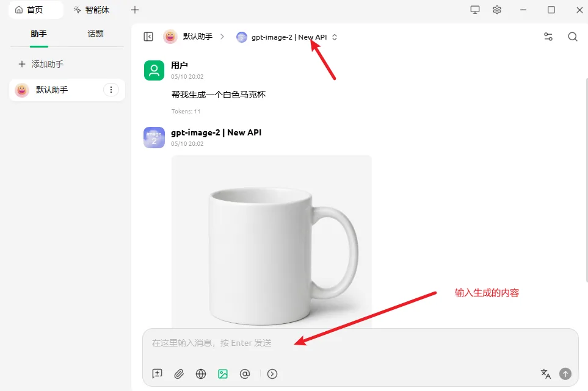Collapse the sidebar panel icon
This screenshot has width=588, height=391.
148,37
